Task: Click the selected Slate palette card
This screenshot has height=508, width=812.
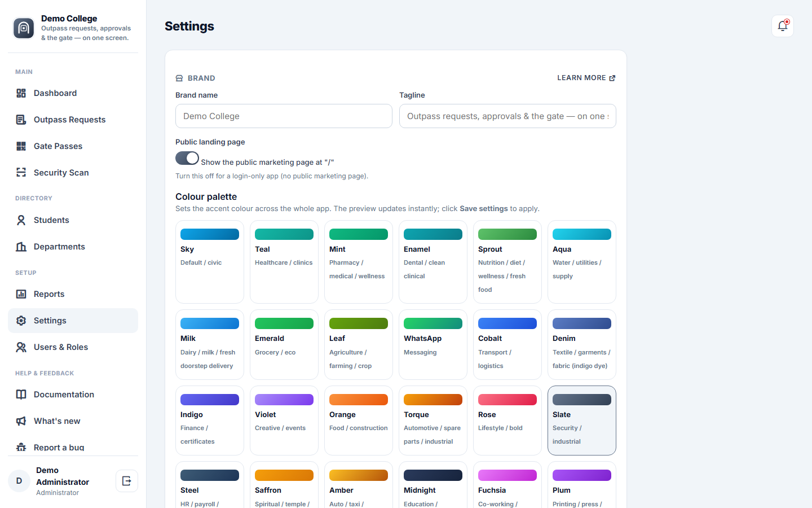Action: pos(582,421)
